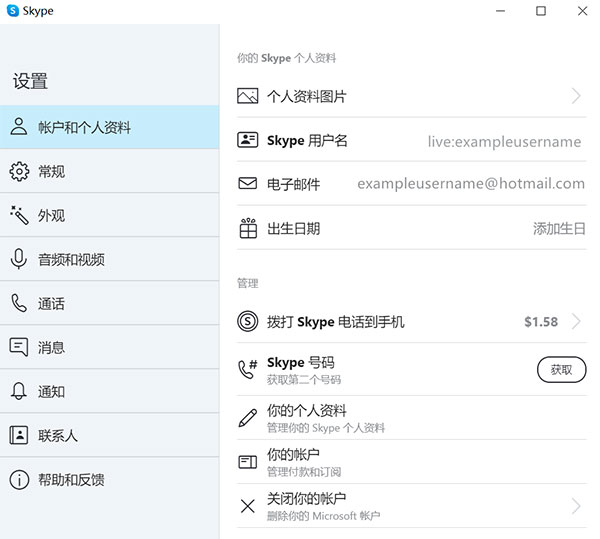Click exampleusername@hotmail.com email value
This screenshot has height=539, width=600.
471,184
